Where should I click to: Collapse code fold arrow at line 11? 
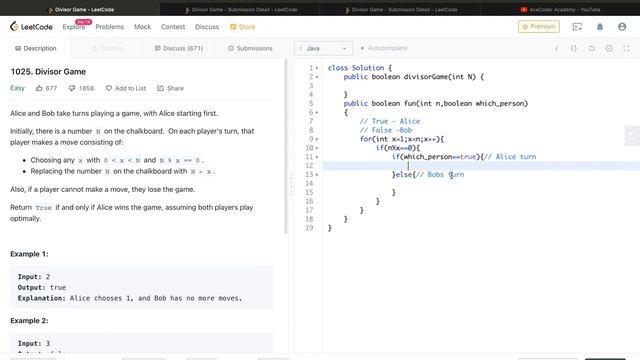point(317,157)
